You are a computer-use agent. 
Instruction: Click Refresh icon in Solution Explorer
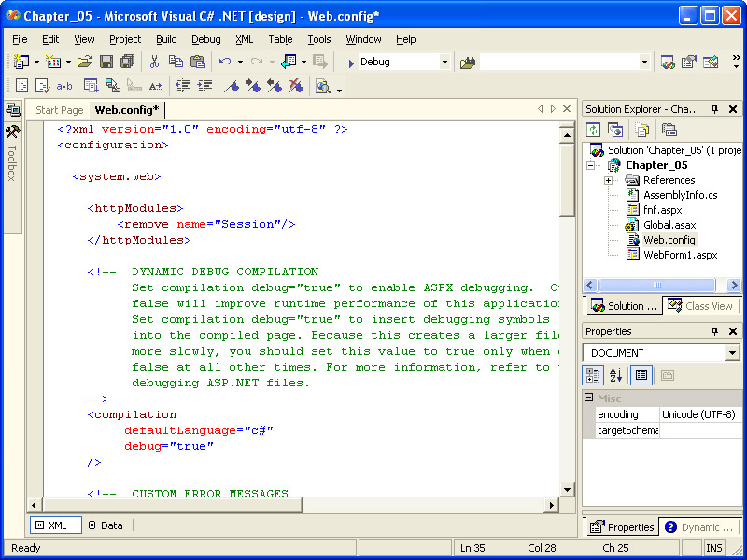pyautogui.click(x=593, y=130)
